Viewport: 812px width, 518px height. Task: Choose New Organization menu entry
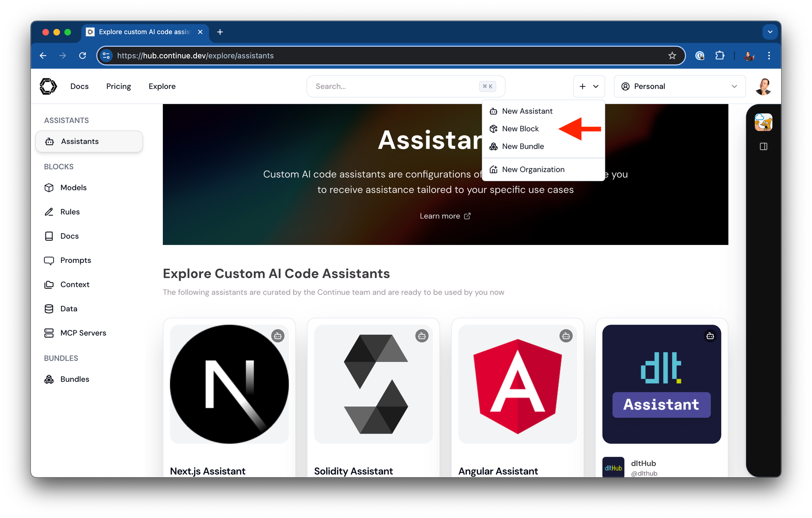(533, 169)
